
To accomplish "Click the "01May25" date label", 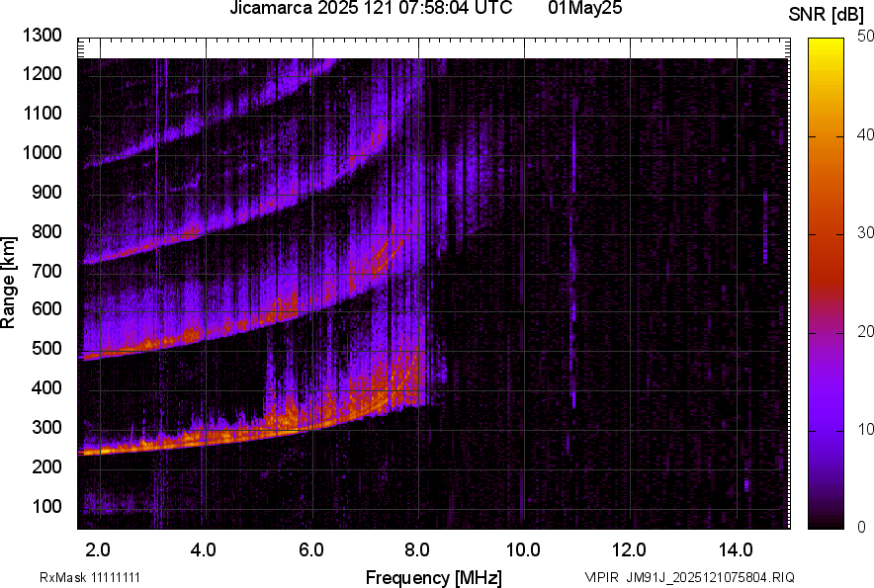I will tap(584, 9).
